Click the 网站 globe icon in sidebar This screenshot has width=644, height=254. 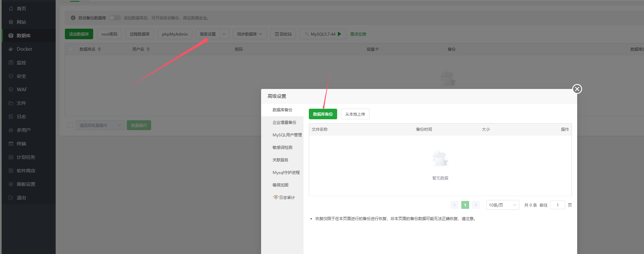tap(11, 22)
